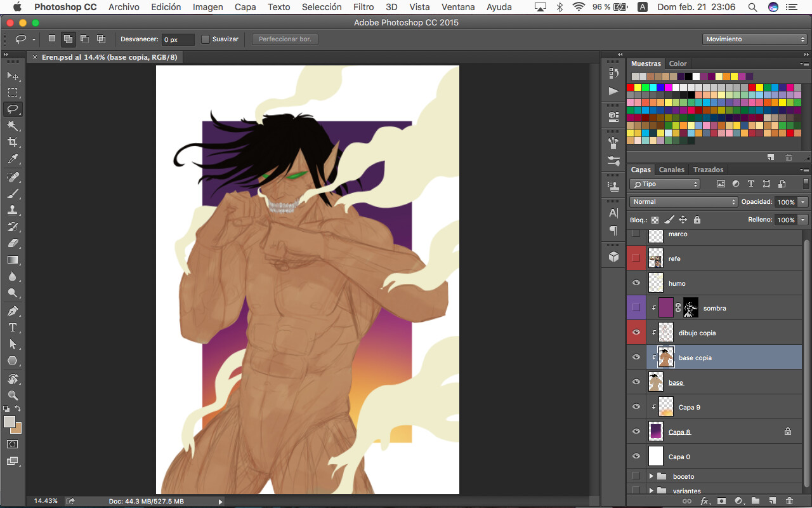Image resolution: width=812 pixels, height=508 pixels.
Task: Enable the Suavizar checkbox
Action: tap(206, 39)
